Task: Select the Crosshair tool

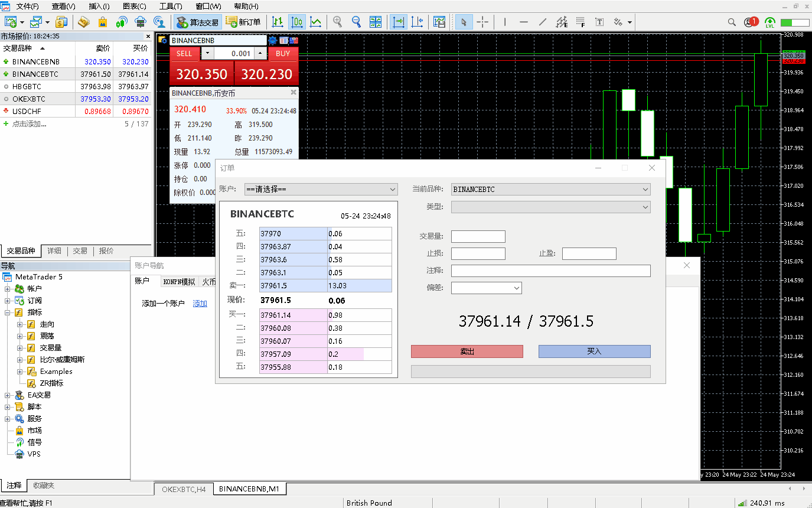Action: 483,22
